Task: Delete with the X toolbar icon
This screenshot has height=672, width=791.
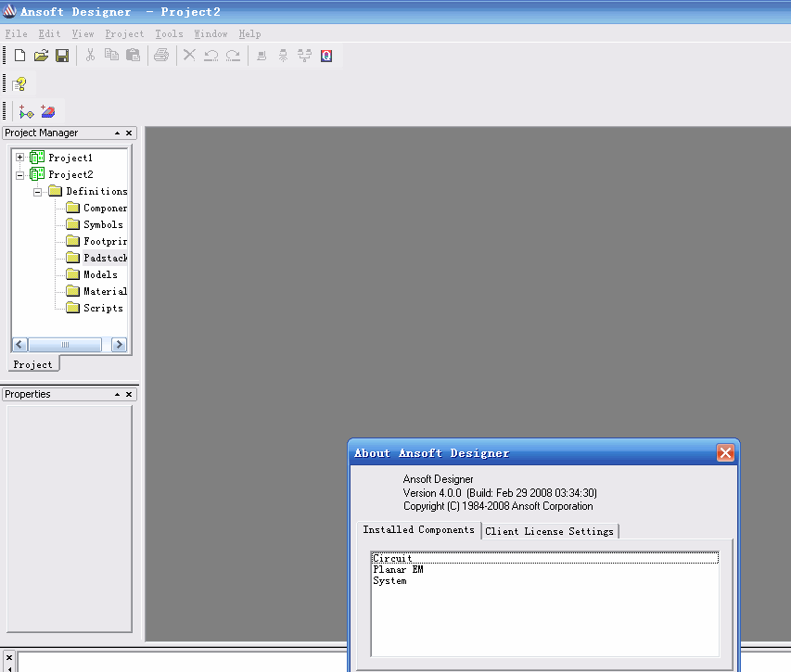Action: (x=189, y=55)
